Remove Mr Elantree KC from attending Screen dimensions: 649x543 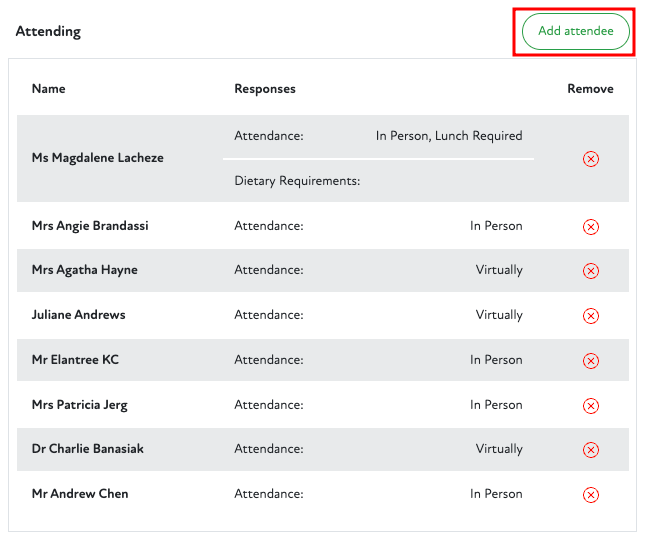pyautogui.click(x=590, y=361)
